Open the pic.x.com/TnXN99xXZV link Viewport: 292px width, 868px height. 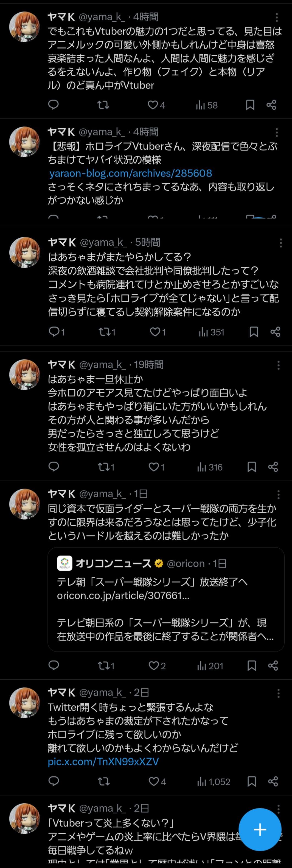click(x=103, y=762)
